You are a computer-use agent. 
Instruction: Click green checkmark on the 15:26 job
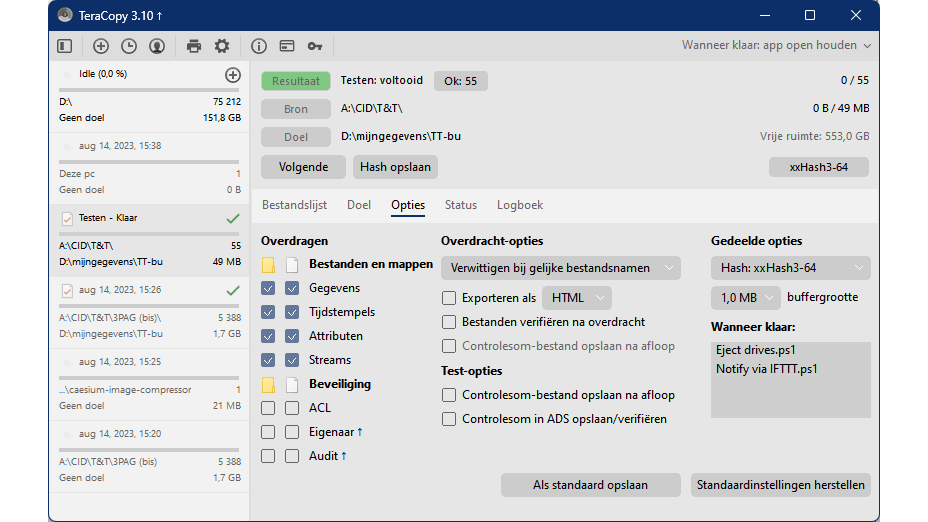point(233,290)
